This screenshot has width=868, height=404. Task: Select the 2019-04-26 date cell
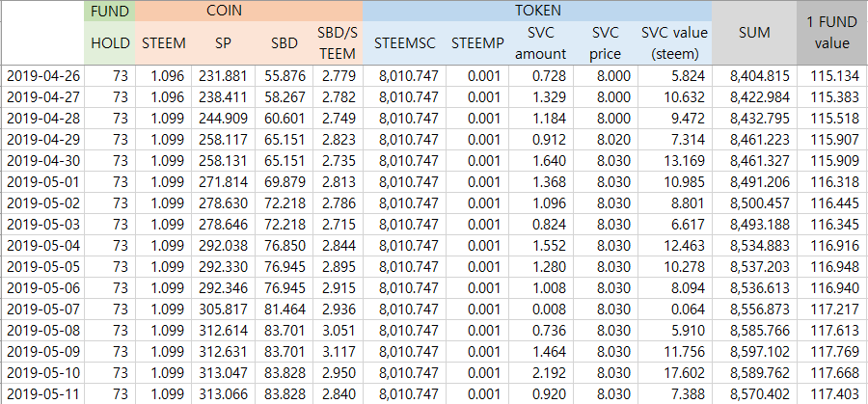(43, 76)
